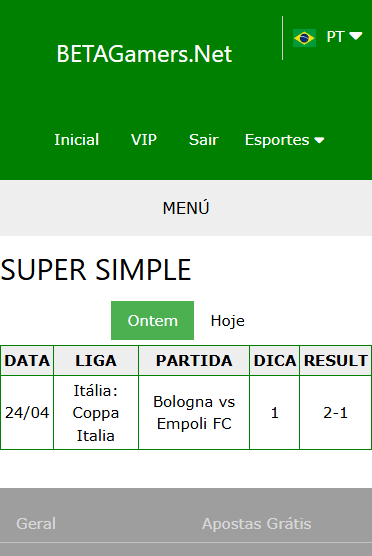Open the Geral footer link
This screenshot has width=372, height=556.
[x=36, y=524]
